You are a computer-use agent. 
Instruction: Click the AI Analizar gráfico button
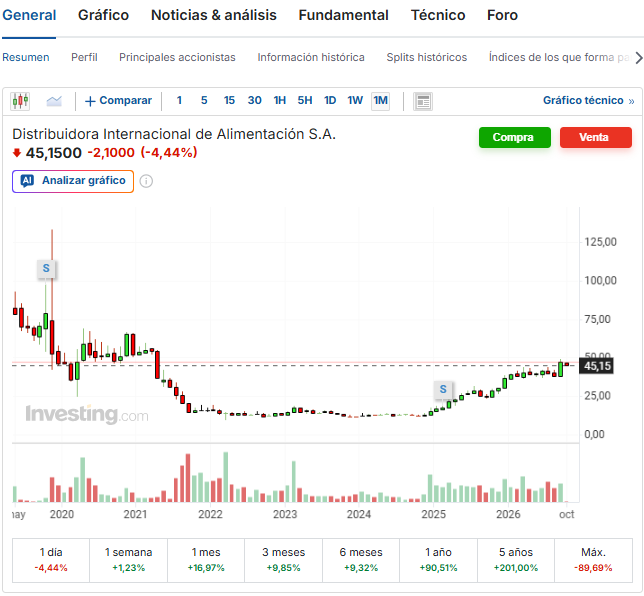73,181
